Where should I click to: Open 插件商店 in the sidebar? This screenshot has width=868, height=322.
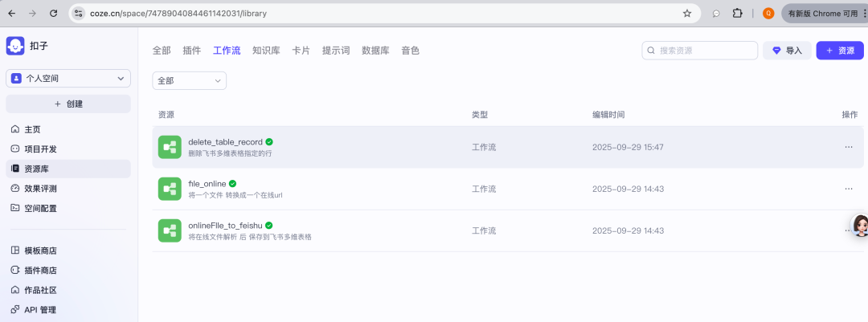(40, 271)
